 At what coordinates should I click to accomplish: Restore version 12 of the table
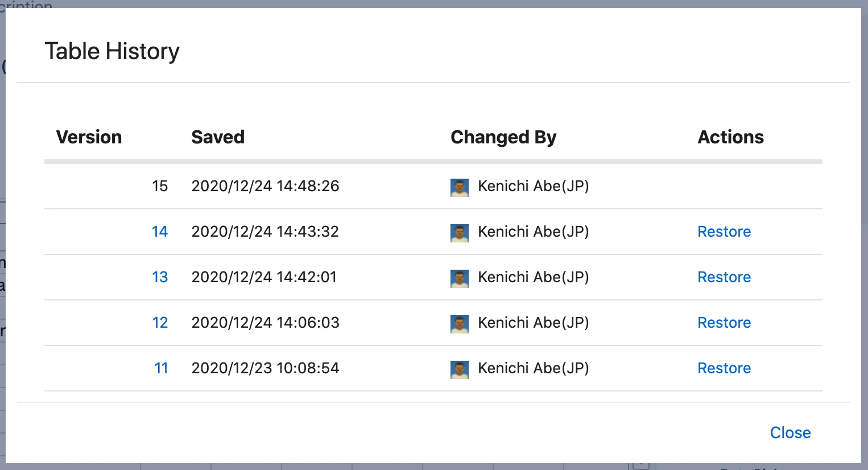[x=724, y=323]
